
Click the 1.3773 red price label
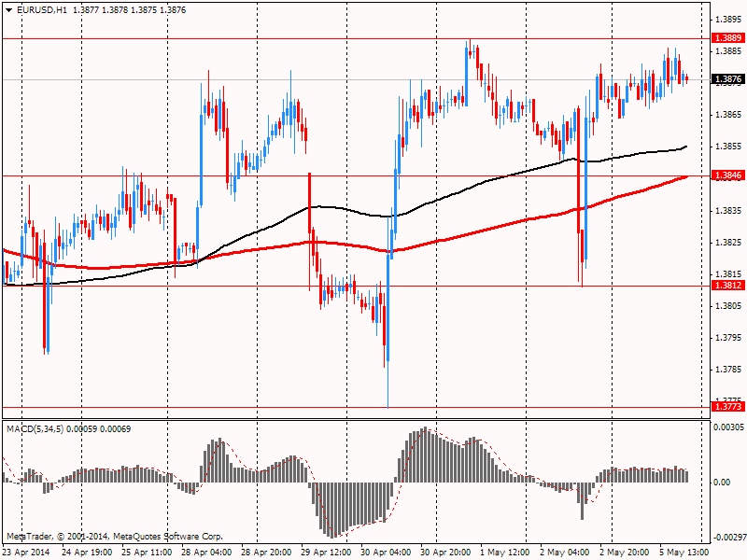pos(728,407)
